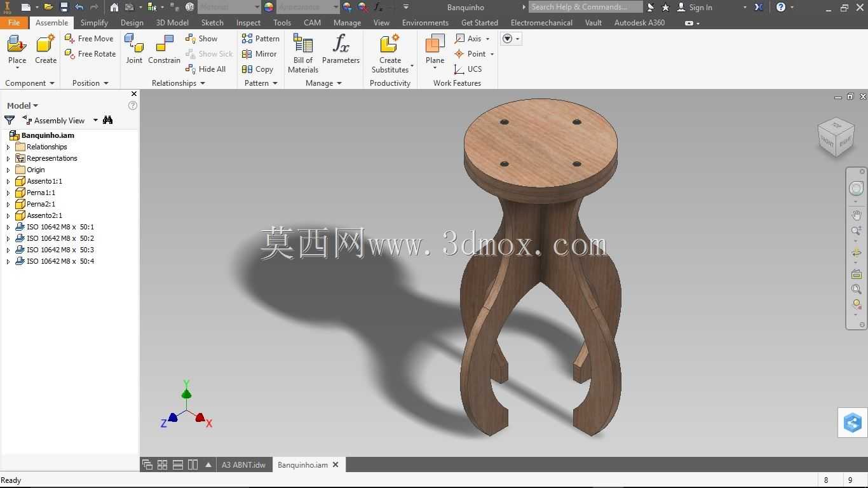Expand the Perna1:1 component
Screen dimensions: 868x488
[8, 193]
